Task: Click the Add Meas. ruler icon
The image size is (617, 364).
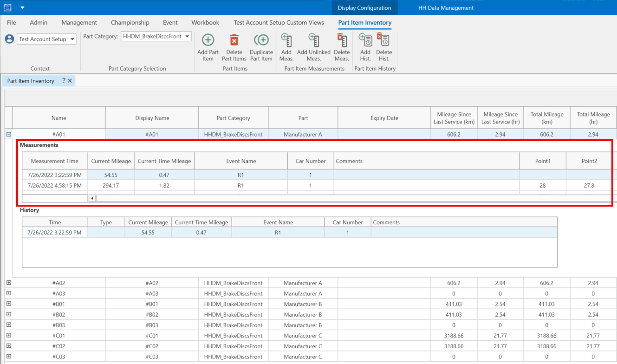Action: point(286,40)
